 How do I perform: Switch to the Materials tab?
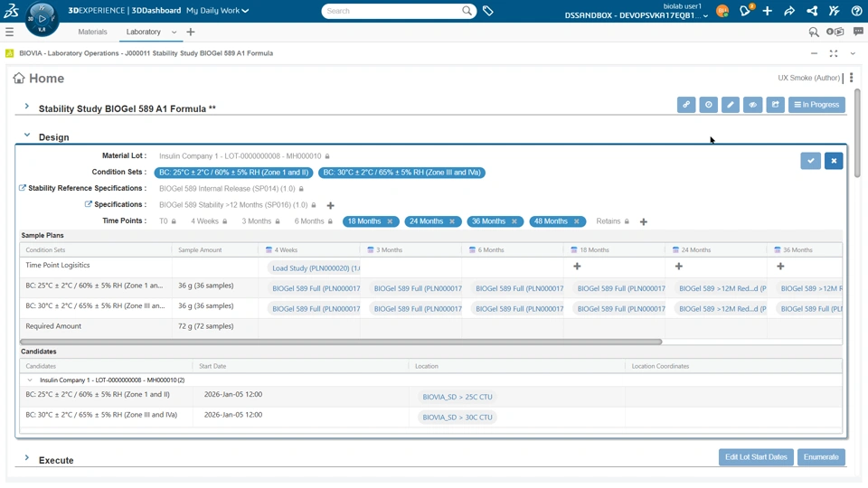coord(92,33)
